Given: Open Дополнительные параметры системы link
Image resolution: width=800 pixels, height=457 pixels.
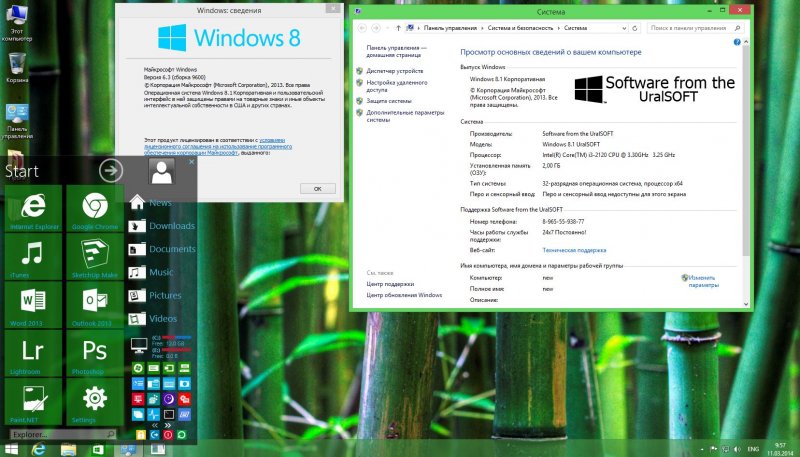Looking at the screenshot, I should (x=405, y=116).
